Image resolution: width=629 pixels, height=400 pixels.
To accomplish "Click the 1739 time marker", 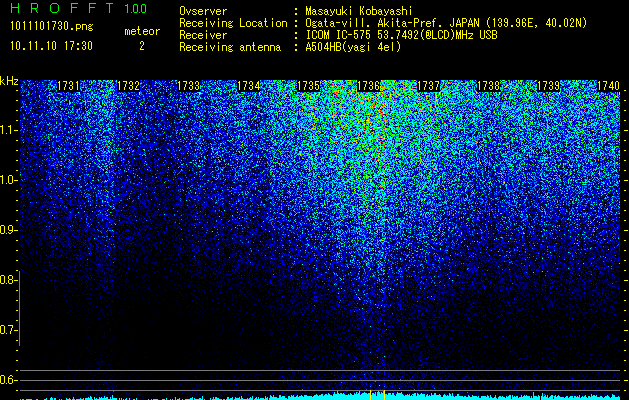I will click(548, 86).
